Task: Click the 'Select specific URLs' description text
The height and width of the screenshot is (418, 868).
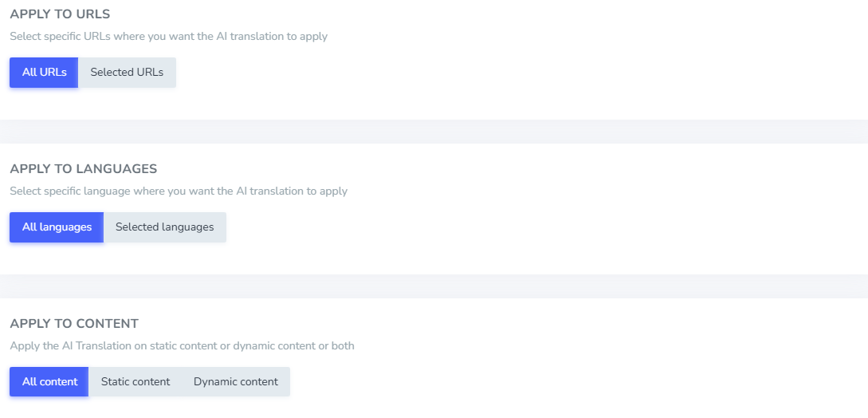Action: (168, 37)
